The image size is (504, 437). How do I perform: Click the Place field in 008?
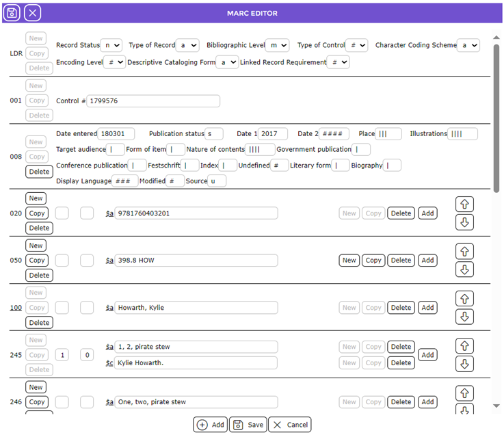(388, 133)
